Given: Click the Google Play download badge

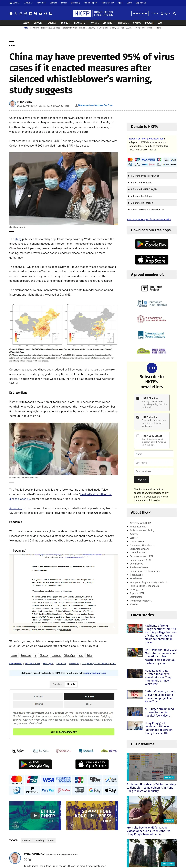Looking at the screenshot, I should pos(152,244).
